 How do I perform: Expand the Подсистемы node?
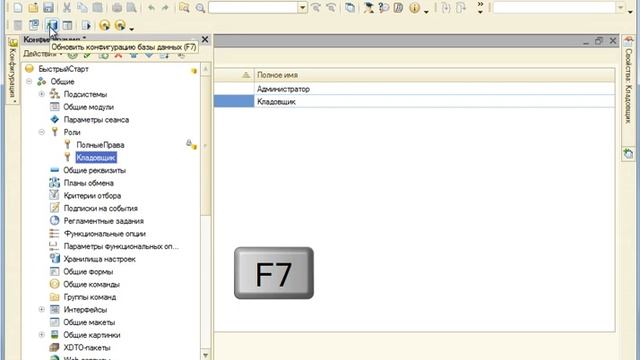point(42,94)
